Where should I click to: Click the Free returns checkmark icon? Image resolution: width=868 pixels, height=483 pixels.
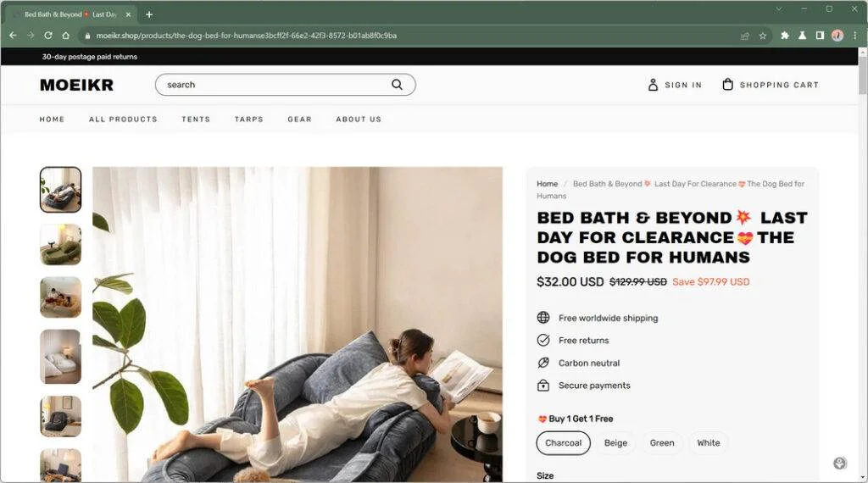(x=543, y=341)
